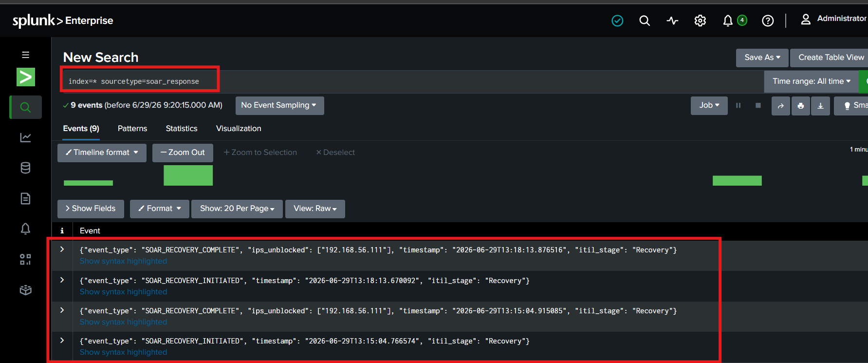Open the sidebar Datasets database icon
The height and width of the screenshot is (363, 868).
[25, 168]
